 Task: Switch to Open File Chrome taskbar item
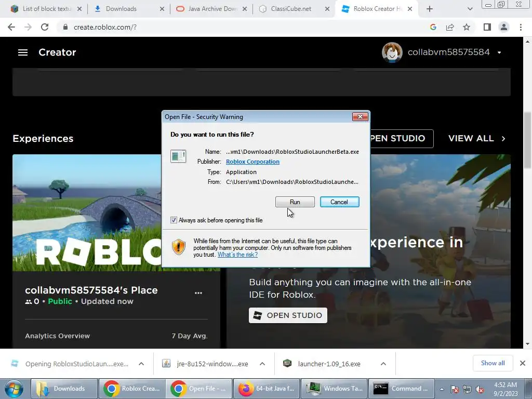(x=199, y=389)
